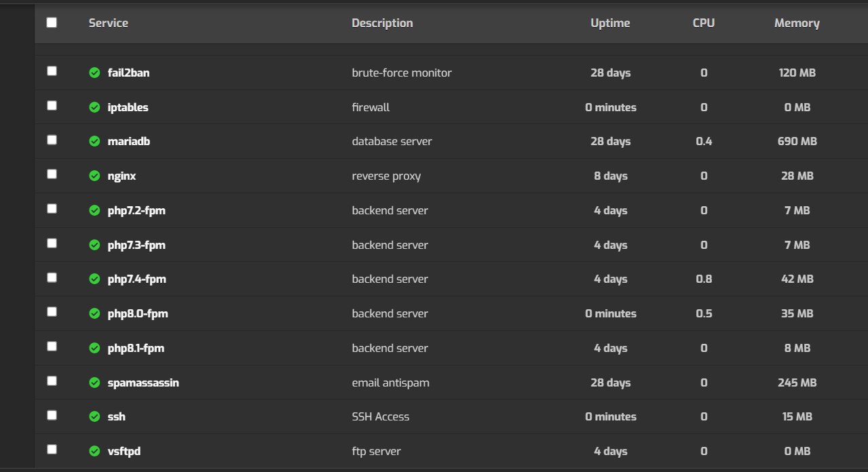Toggle the select-all checkbox in header
868x472 pixels.
tap(52, 22)
